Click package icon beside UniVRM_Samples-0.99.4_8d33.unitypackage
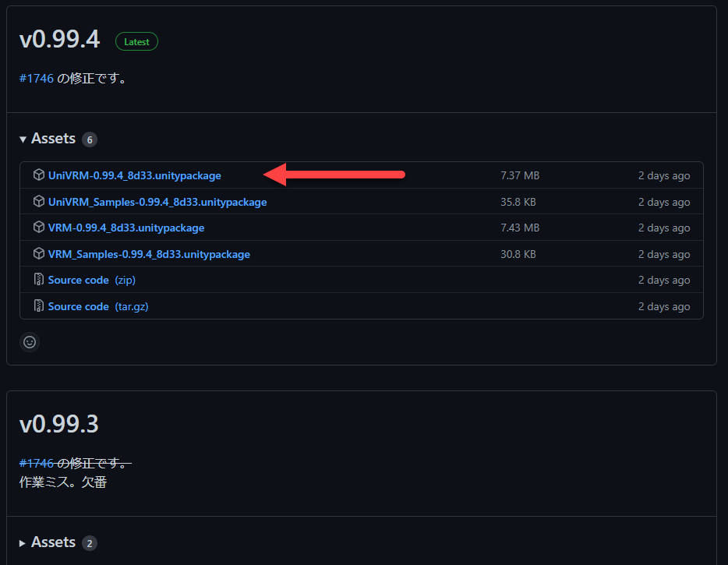The height and width of the screenshot is (565, 728). pos(39,202)
